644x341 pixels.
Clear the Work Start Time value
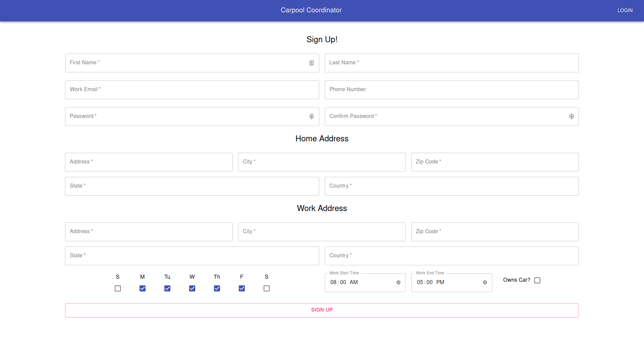(398, 282)
